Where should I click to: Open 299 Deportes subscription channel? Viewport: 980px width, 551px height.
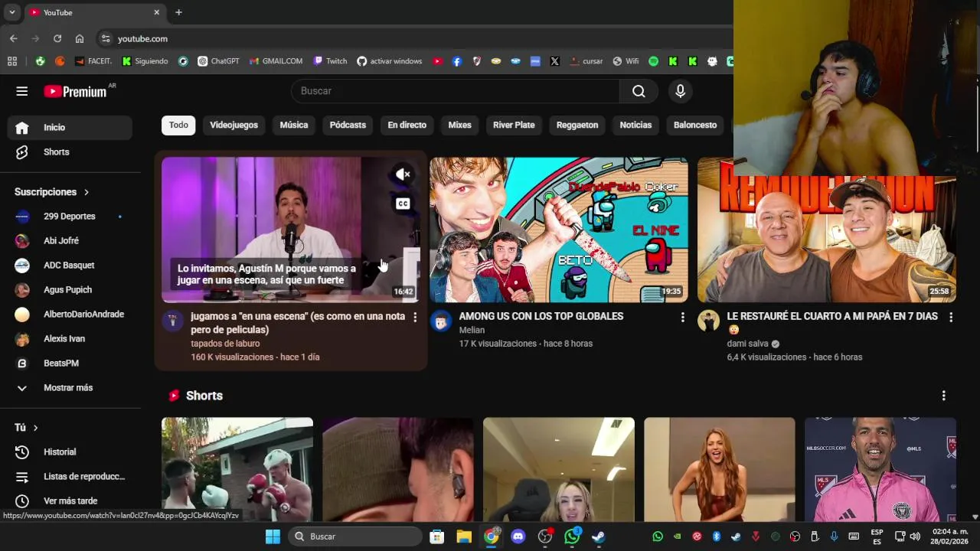pos(70,217)
